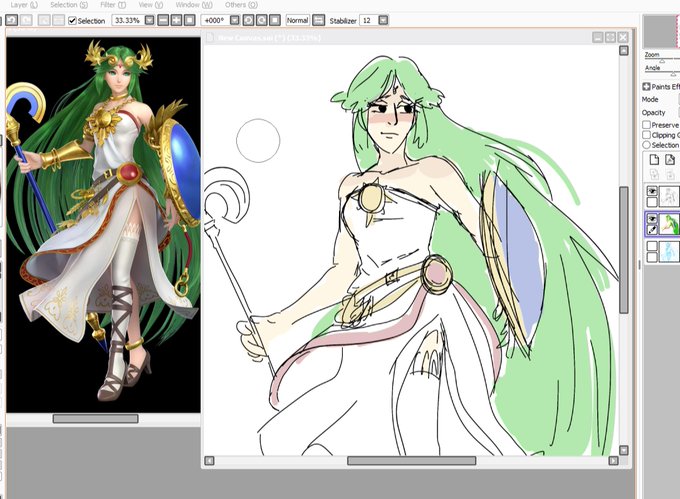Maximize the New Canvas window

point(610,37)
